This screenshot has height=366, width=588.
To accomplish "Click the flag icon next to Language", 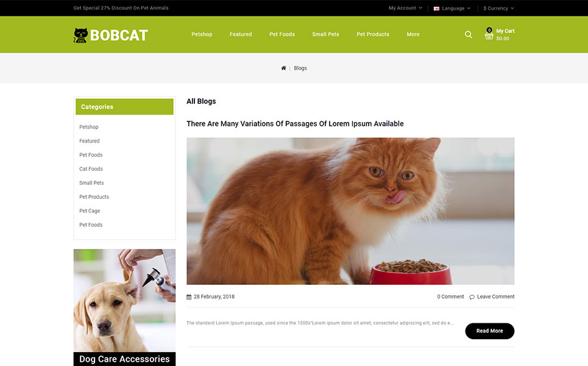I will [436, 9].
